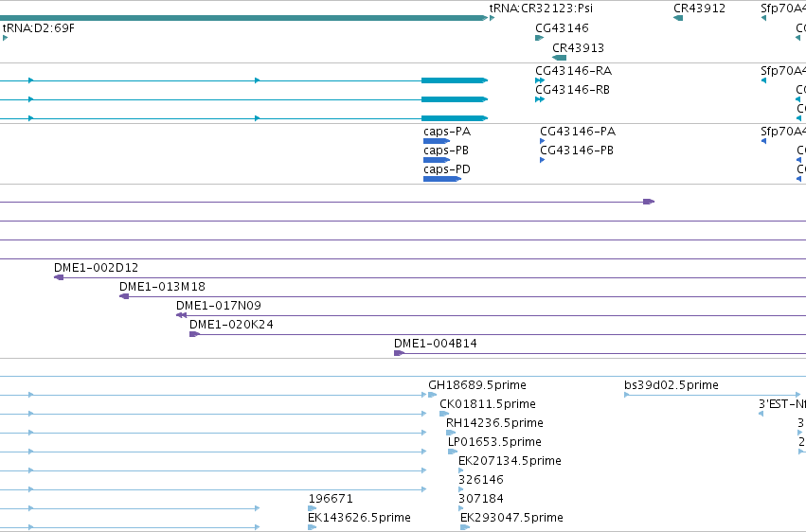Select the LP01653.5prime EST arrow glyph

453,452
